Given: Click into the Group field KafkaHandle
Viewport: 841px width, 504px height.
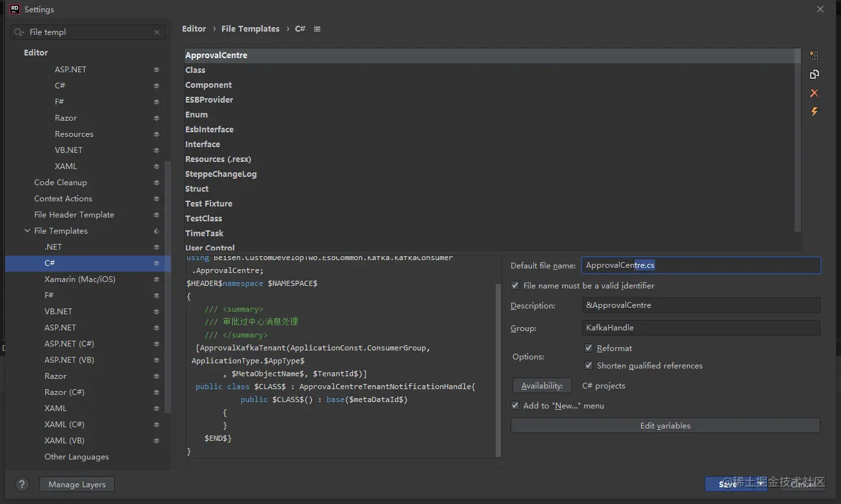Looking at the screenshot, I should click(701, 328).
